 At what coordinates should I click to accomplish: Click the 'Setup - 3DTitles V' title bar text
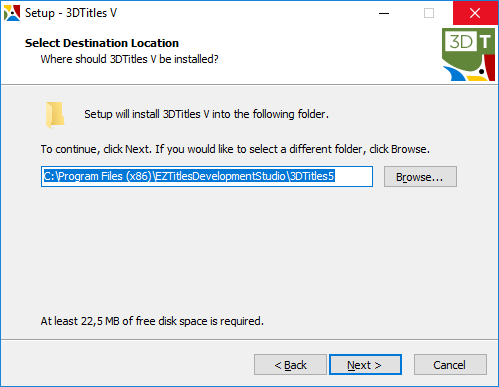(71, 13)
